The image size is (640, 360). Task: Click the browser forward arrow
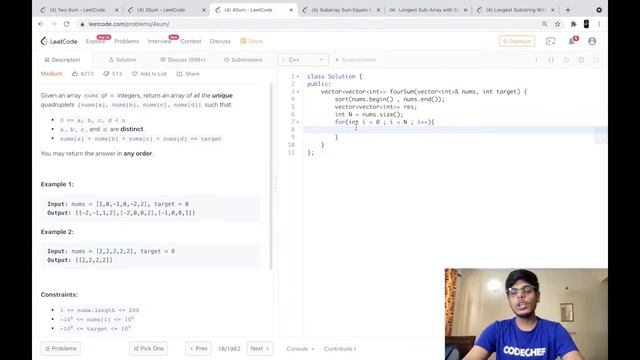pos(53,24)
